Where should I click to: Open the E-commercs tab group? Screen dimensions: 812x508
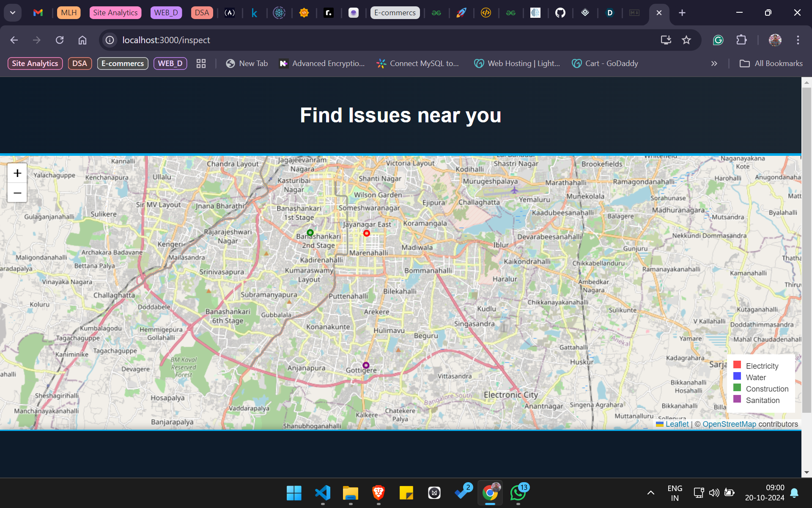(x=395, y=13)
